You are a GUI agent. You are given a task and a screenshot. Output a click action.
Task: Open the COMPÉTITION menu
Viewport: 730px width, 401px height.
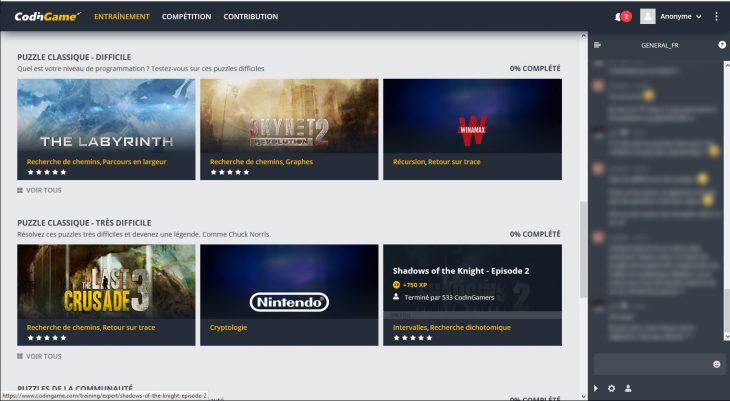point(186,16)
